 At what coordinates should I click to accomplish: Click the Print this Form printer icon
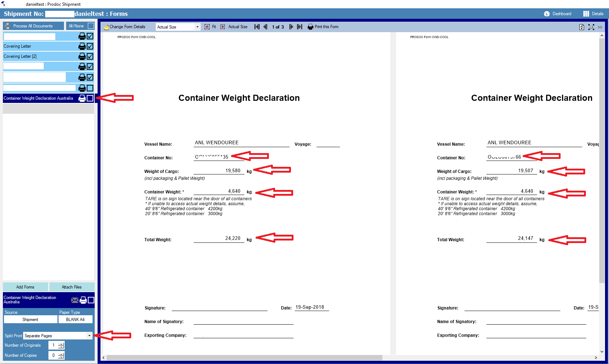click(310, 27)
